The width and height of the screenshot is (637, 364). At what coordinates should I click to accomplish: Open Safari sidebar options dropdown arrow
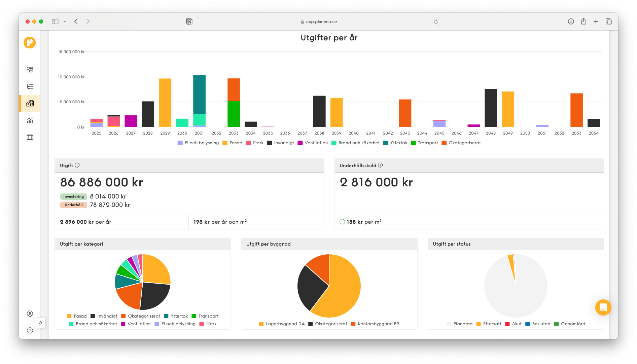[x=65, y=22]
